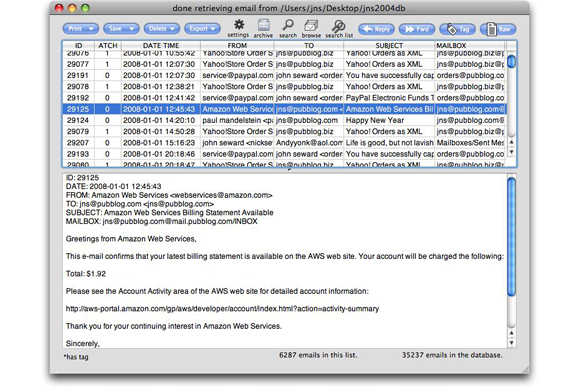Click the email list scrollbar thumb
Screen dimensions: 580x388
click(x=511, y=61)
